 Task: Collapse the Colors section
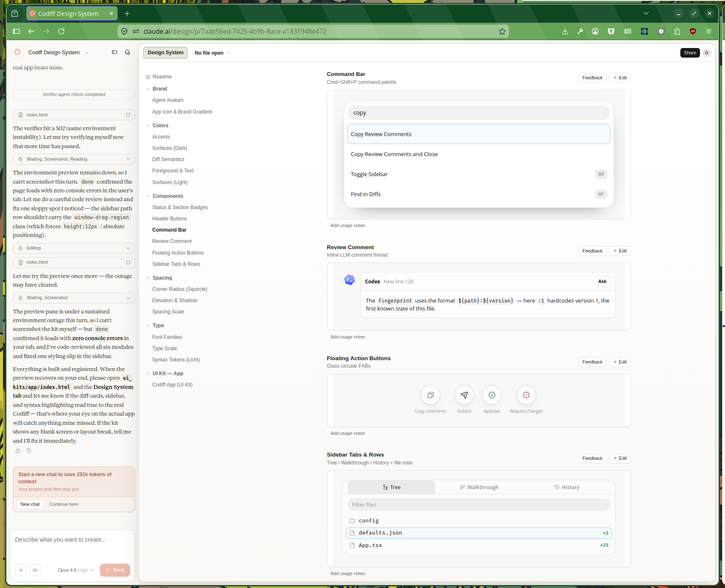(148, 126)
